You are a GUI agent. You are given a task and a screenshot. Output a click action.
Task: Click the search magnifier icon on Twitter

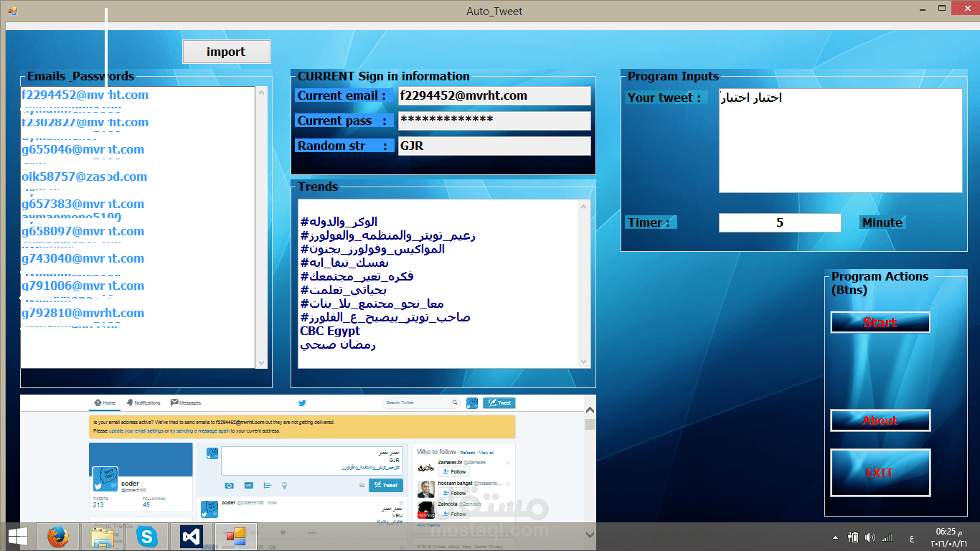455,402
